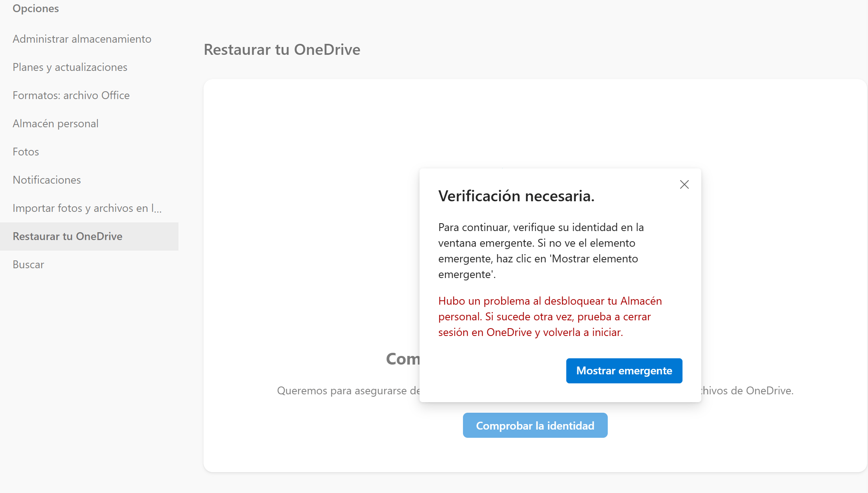This screenshot has width=868, height=493.
Task: Open the Almacén personal settings
Action: [x=56, y=124]
